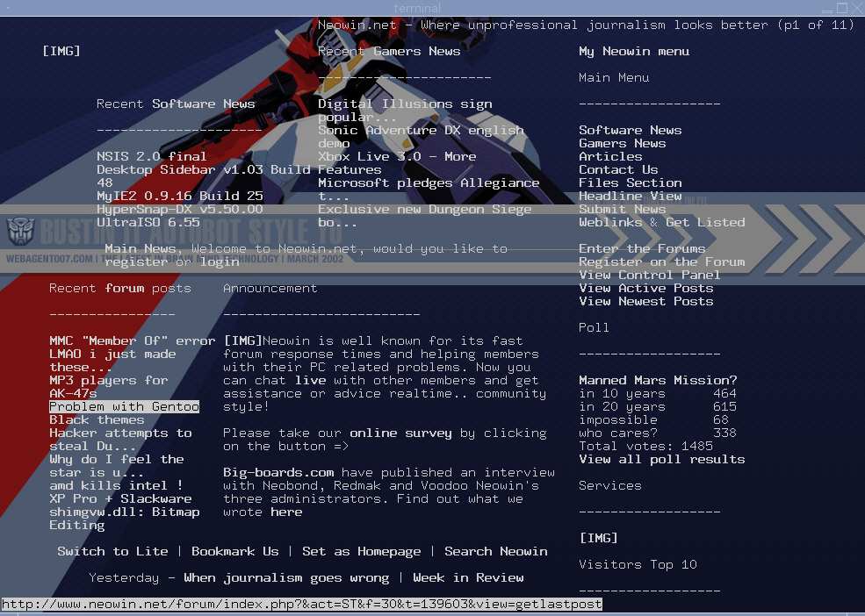Open the Contact Us link
Screen dimensions: 865x616
(x=618, y=170)
